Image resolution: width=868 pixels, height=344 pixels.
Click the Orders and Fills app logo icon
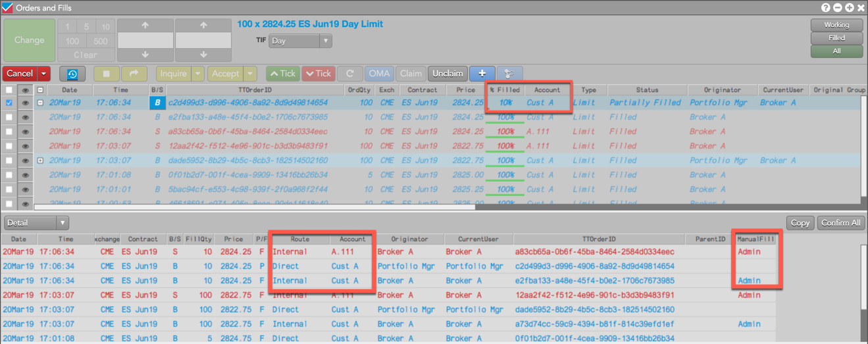(7, 8)
